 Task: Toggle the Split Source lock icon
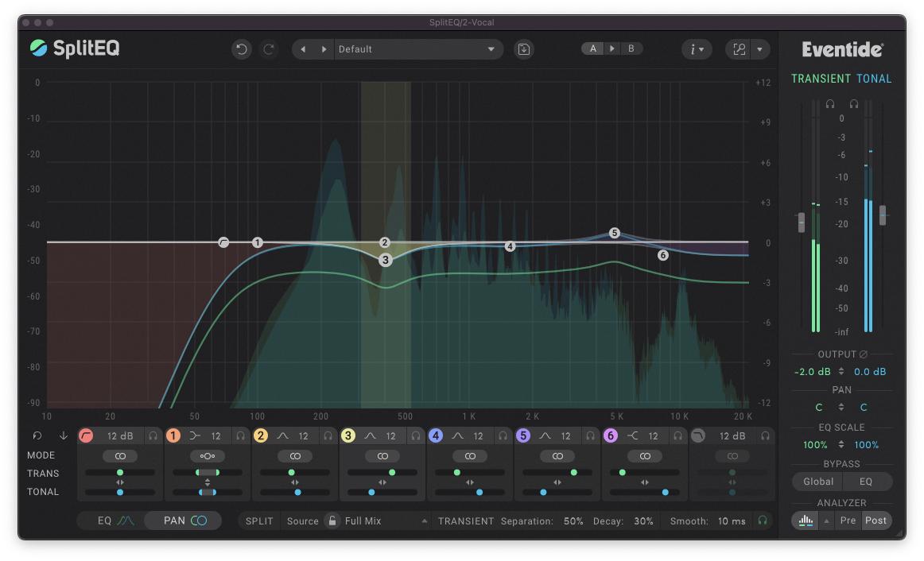(332, 521)
